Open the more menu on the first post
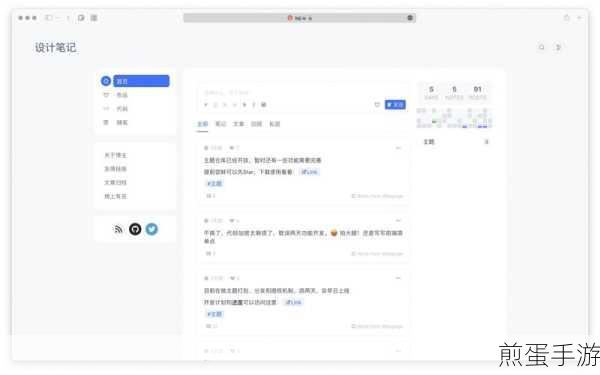 pyautogui.click(x=398, y=148)
